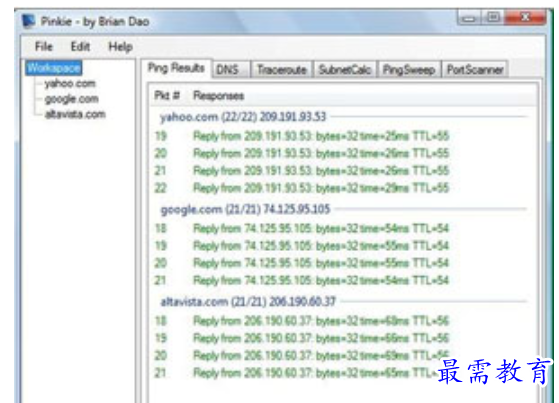Close the Pinkie window
Image resolution: width=559 pixels, height=403 pixels.
pyautogui.click(x=525, y=17)
